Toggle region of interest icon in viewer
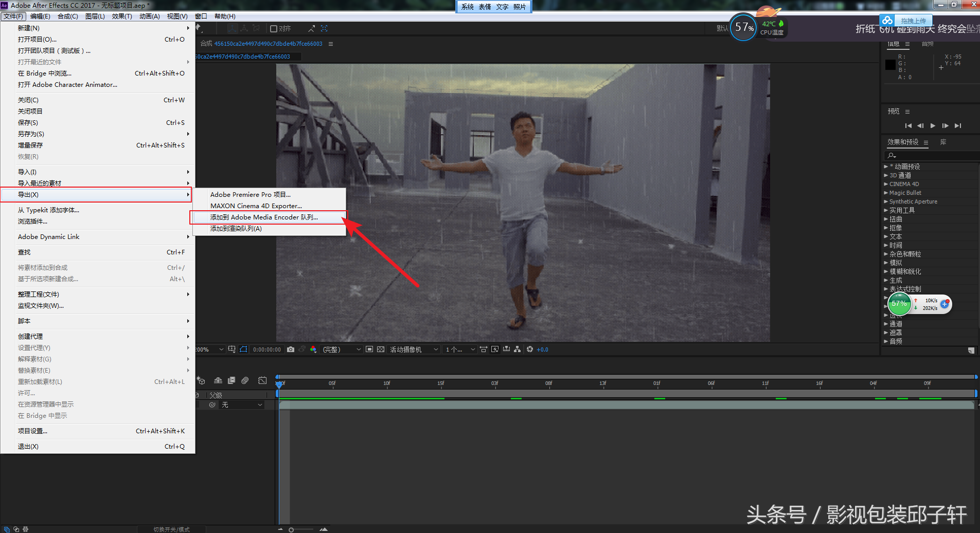This screenshot has height=533, width=980. tap(369, 350)
